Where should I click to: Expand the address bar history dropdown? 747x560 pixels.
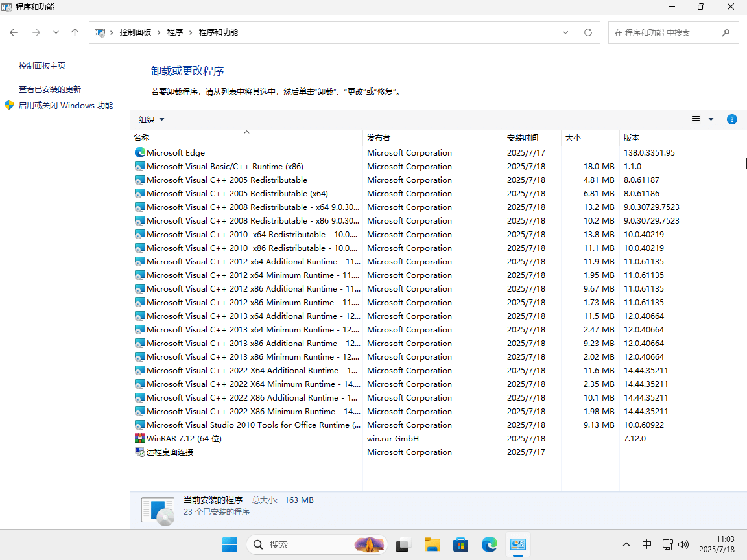point(565,32)
